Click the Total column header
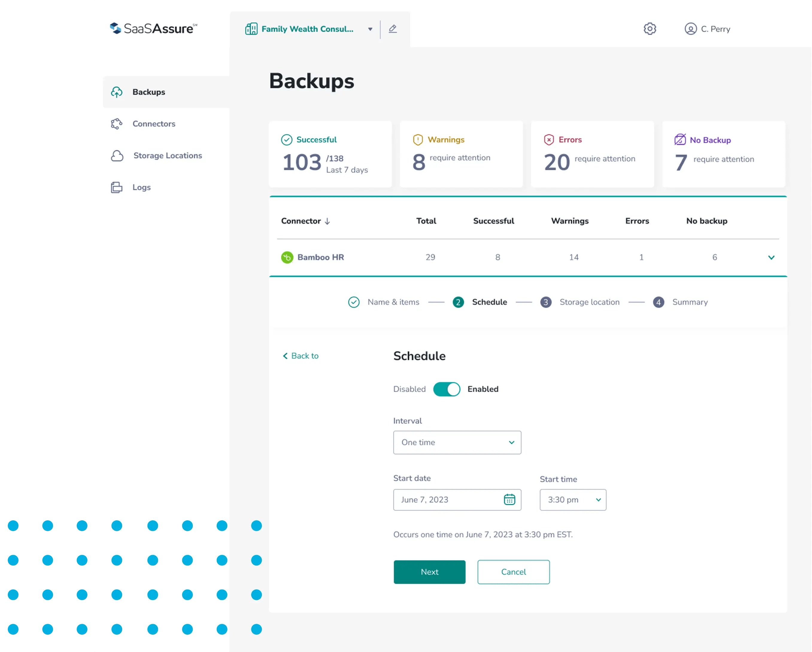The height and width of the screenshot is (652, 812). 426,221
